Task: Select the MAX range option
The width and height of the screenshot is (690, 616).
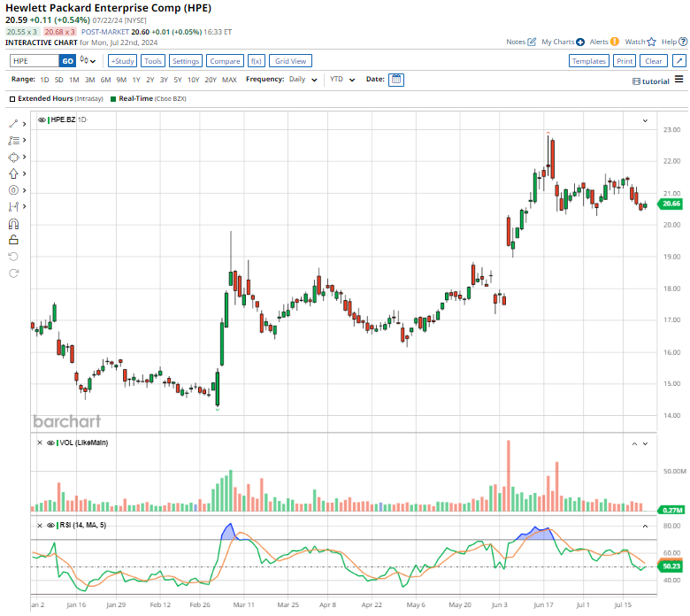Action: 229,80
